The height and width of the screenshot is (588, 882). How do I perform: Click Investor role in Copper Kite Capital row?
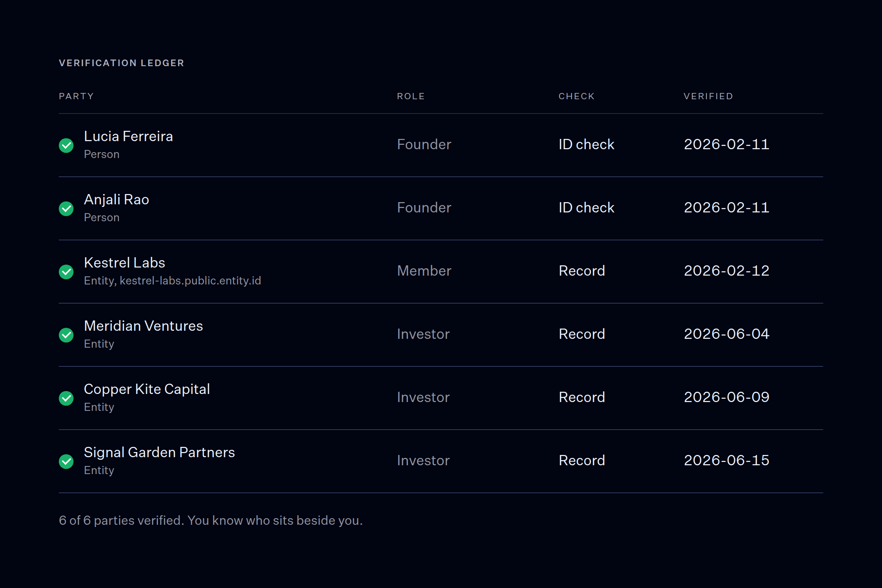pyautogui.click(x=423, y=397)
